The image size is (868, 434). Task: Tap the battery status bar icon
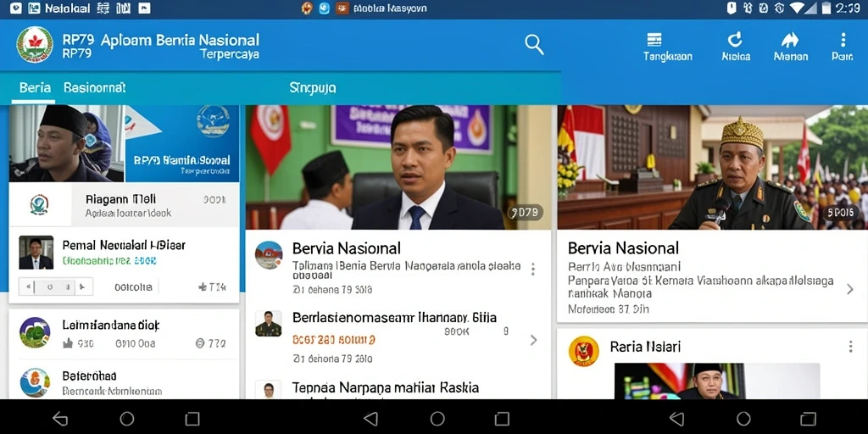(x=826, y=8)
